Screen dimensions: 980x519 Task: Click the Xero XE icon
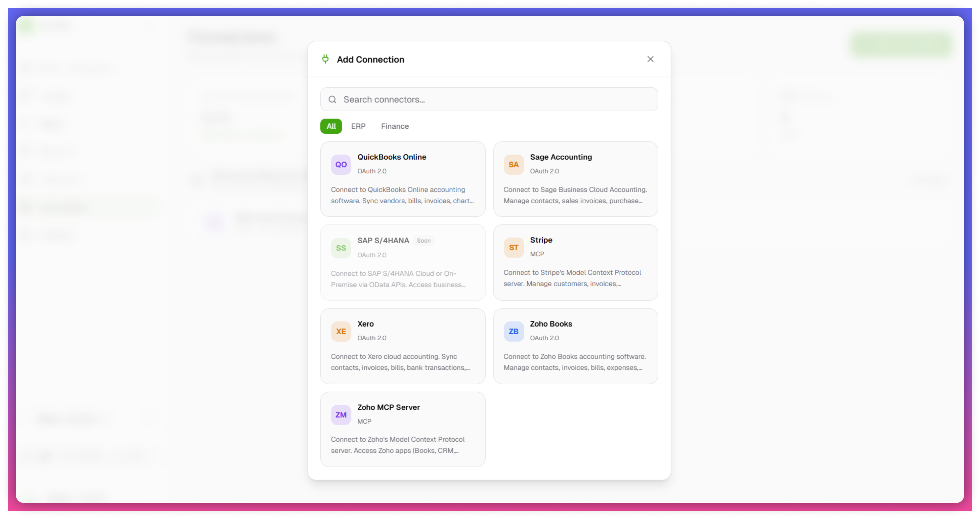(341, 331)
